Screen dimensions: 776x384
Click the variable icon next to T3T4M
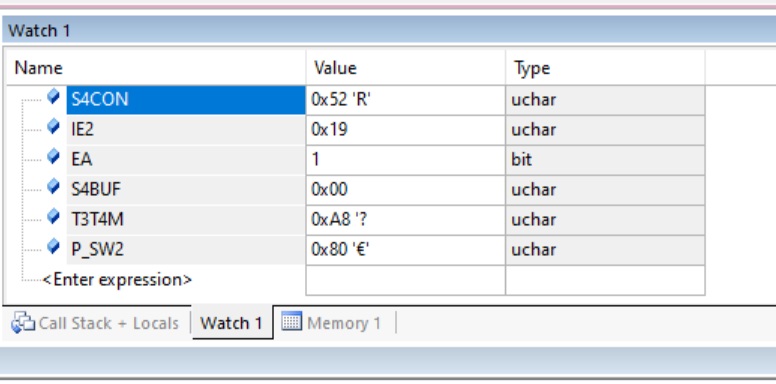click(53, 217)
